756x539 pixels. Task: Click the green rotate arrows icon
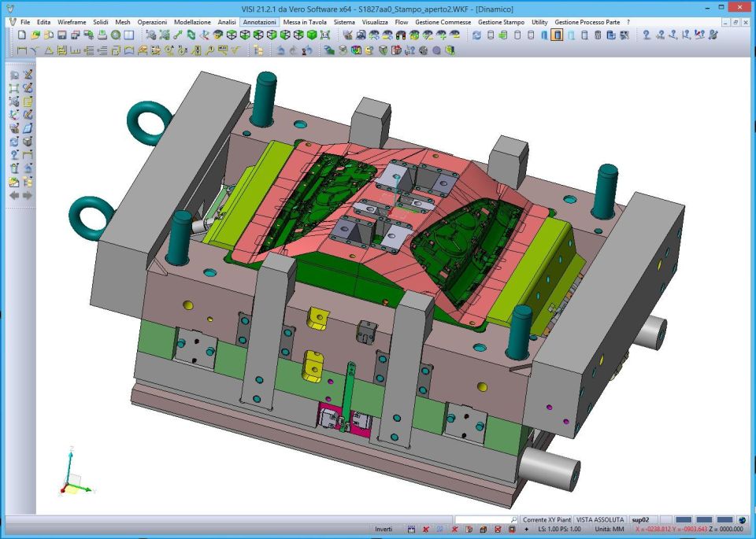191,35
